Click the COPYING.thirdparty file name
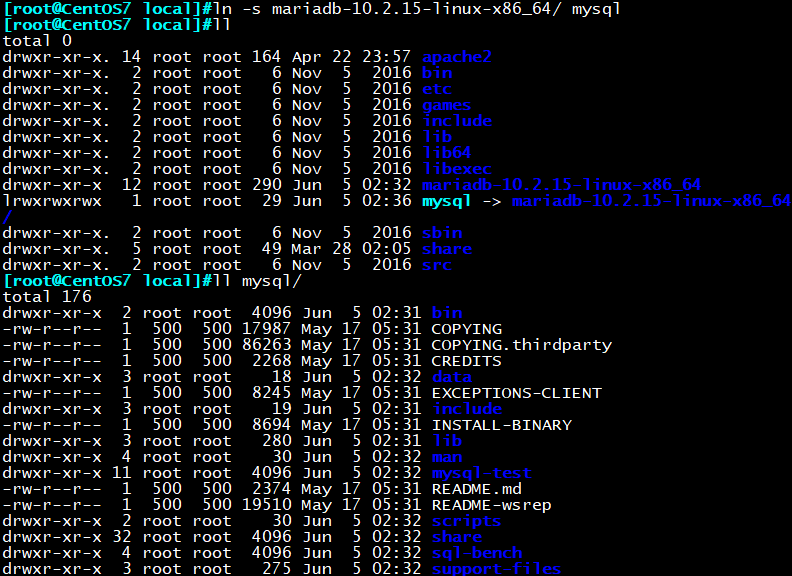 (522, 345)
